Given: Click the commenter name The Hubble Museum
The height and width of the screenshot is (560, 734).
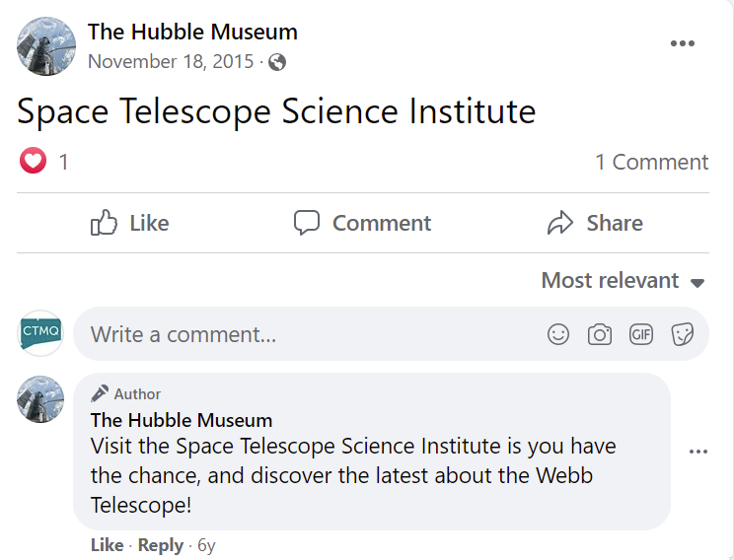Looking at the screenshot, I should 182,420.
